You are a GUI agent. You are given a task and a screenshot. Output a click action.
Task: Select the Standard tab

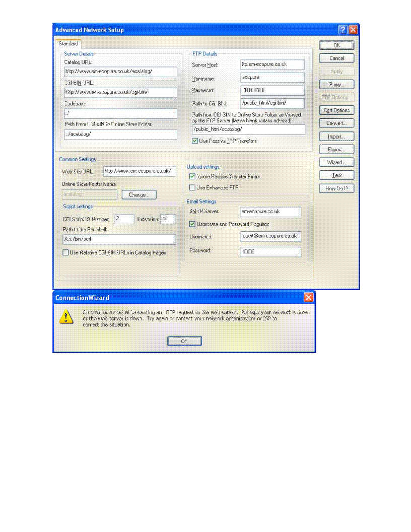pyautogui.click(x=68, y=44)
